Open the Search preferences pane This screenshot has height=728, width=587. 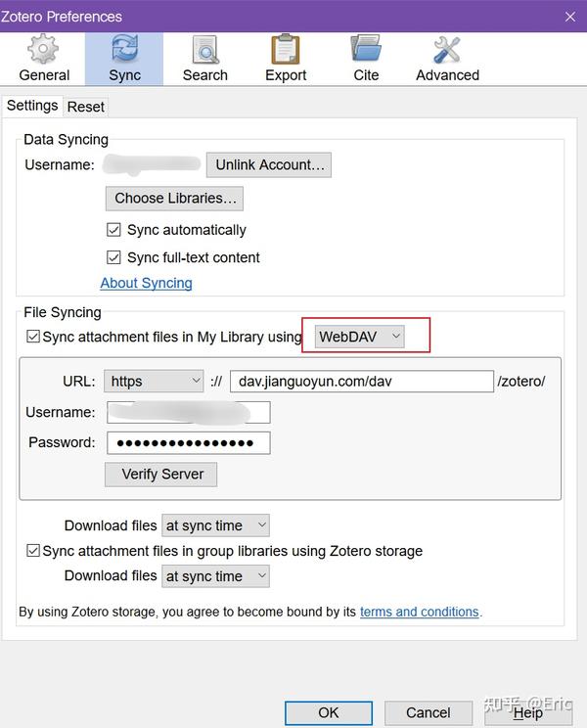pos(204,59)
